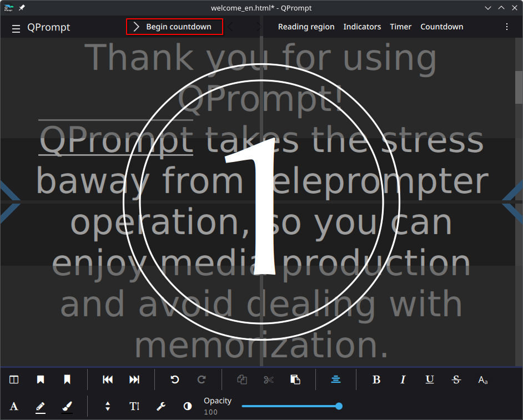Copy the selected text

click(x=242, y=379)
